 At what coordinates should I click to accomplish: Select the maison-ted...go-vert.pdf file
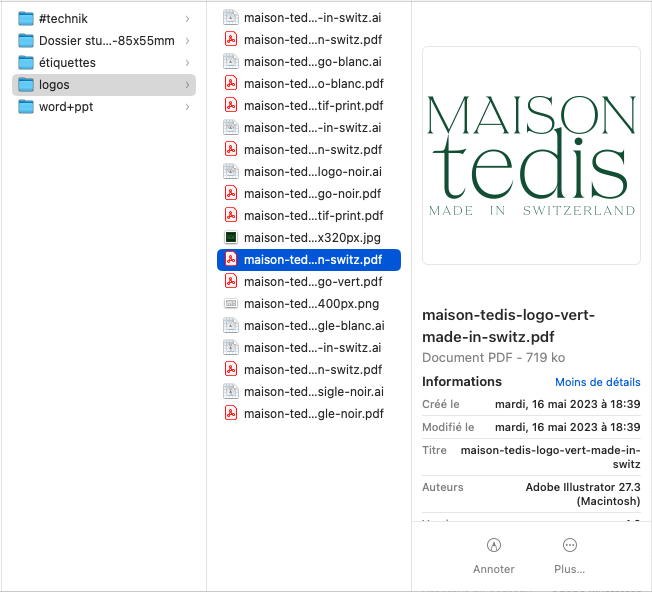pyautogui.click(x=309, y=282)
